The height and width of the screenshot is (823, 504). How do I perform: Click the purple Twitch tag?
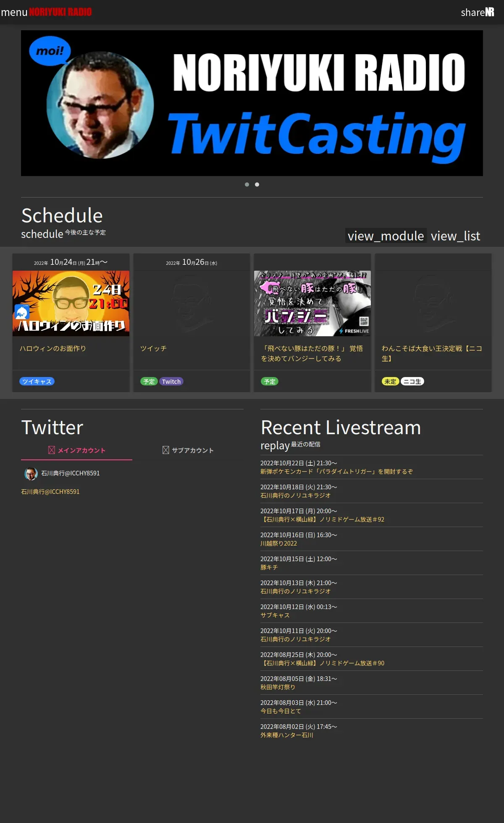(x=171, y=381)
